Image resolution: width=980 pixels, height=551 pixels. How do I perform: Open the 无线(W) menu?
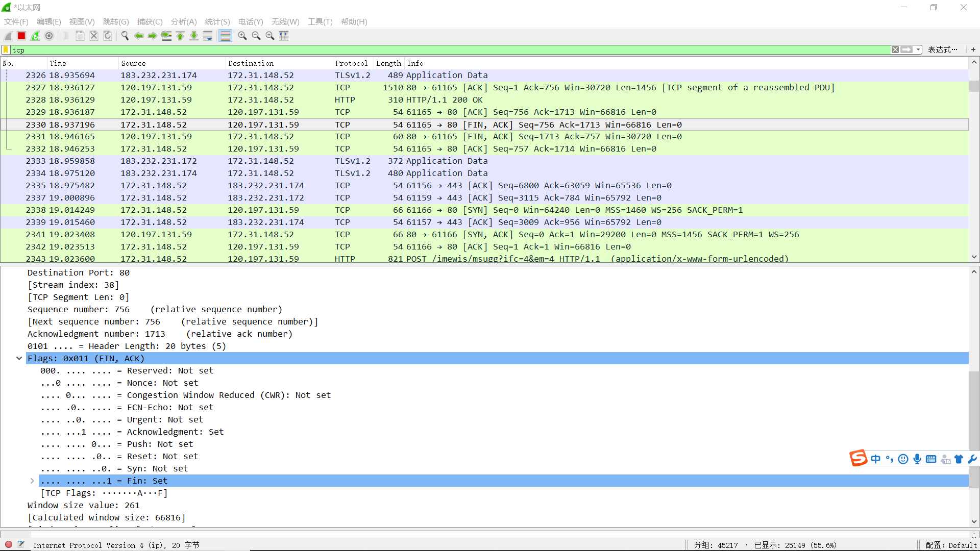click(285, 21)
